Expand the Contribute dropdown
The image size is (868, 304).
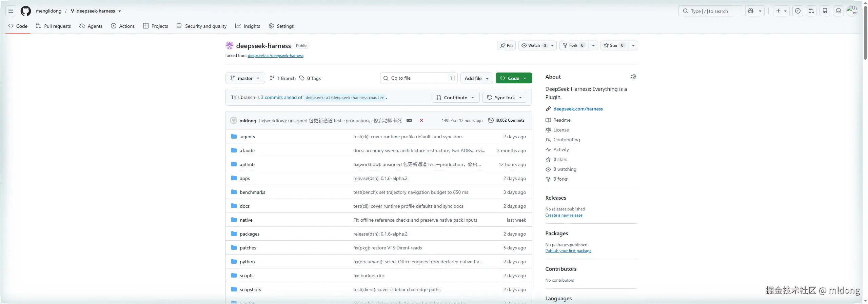[455, 98]
